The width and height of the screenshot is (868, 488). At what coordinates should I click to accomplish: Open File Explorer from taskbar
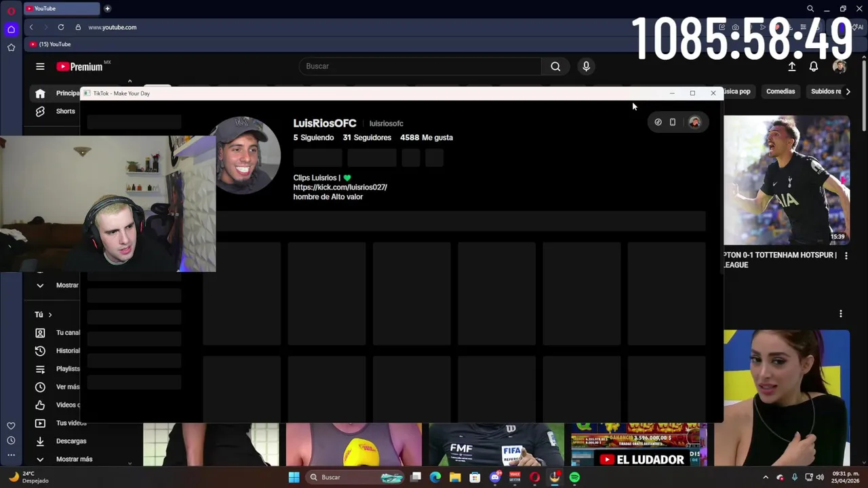pyautogui.click(x=455, y=477)
